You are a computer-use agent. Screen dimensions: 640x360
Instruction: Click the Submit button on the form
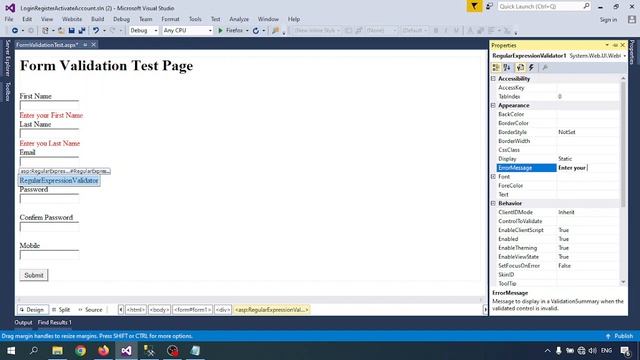pyautogui.click(x=34, y=275)
